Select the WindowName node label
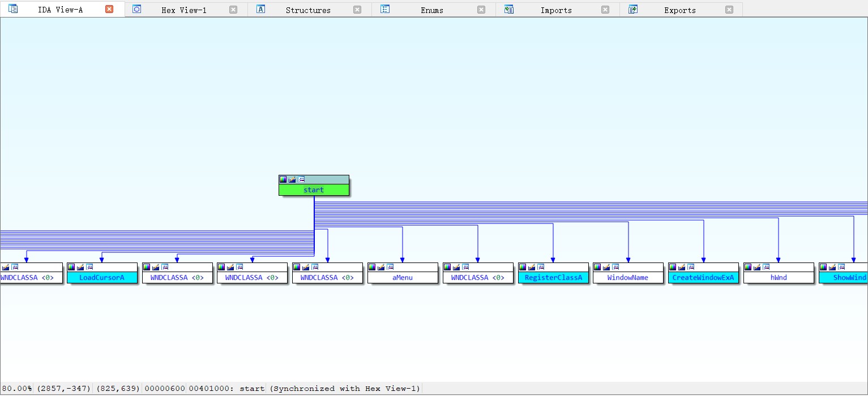Screen dimensions: 868x396 pyautogui.click(x=628, y=278)
